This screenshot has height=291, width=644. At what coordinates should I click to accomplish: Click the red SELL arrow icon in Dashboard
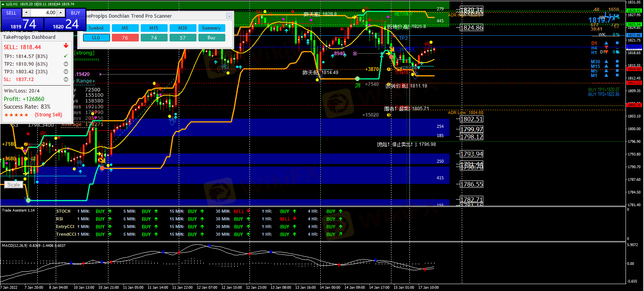pos(66,46)
